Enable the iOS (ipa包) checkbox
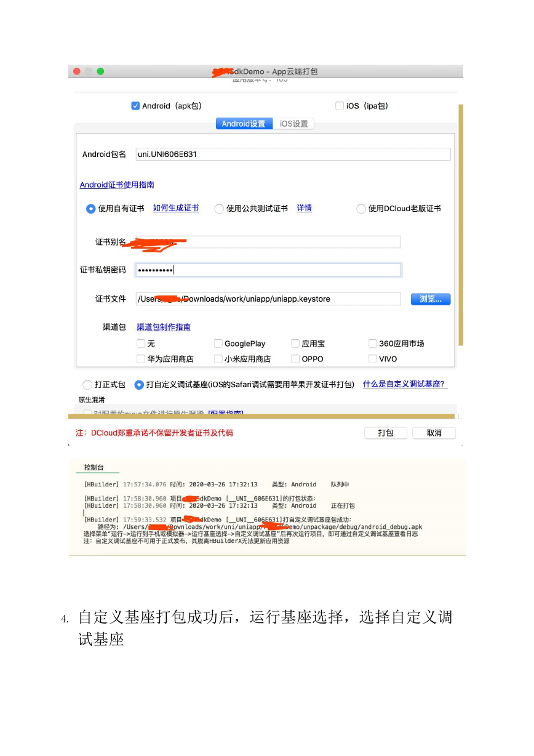534x756 pixels. 340,106
